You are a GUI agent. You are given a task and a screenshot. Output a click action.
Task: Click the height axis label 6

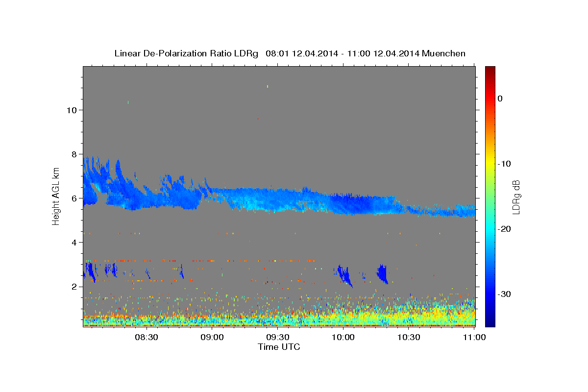(73, 198)
